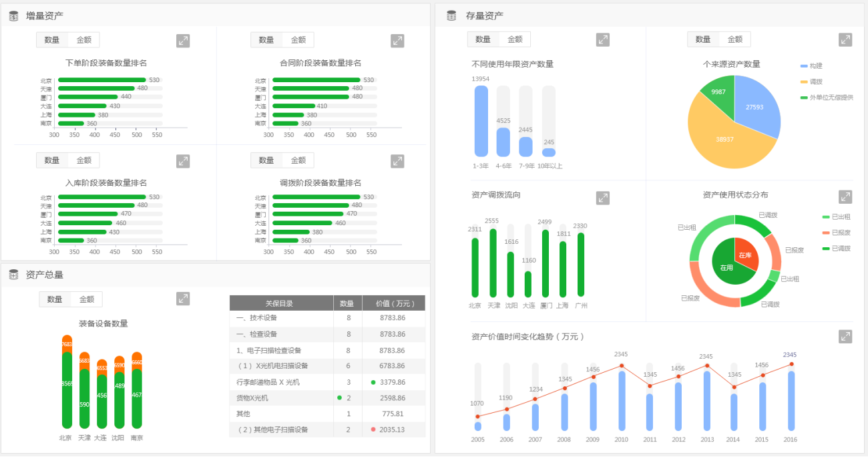Expand the 合同阶段装备数量排名 chart

[397, 41]
